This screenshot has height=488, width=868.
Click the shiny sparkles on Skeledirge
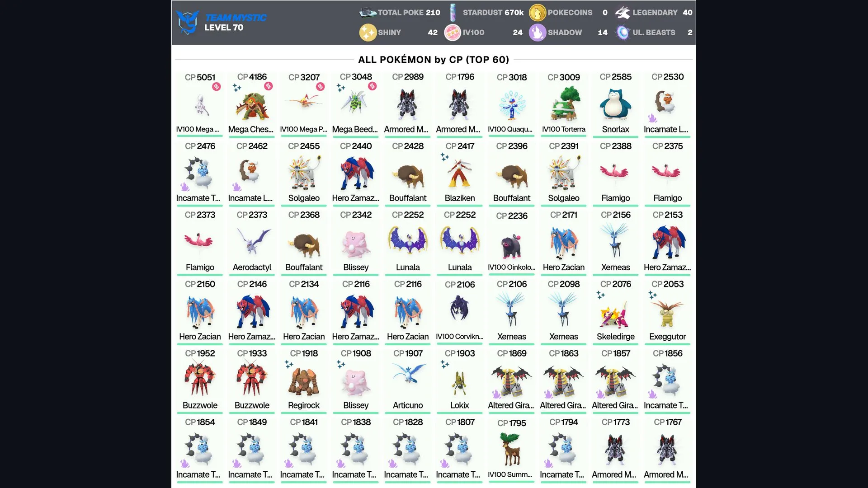[x=601, y=295]
